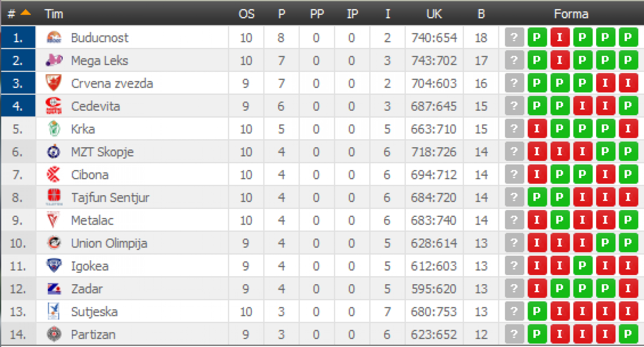The height and width of the screenshot is (347, 644).
Task: Sort table by the B points column
Action: [x=481, y=14]
